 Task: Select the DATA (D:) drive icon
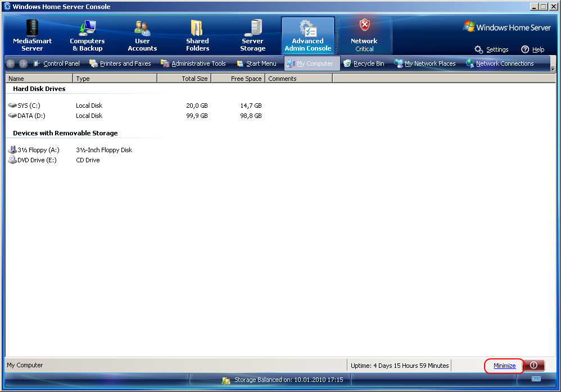pos(12,116)
